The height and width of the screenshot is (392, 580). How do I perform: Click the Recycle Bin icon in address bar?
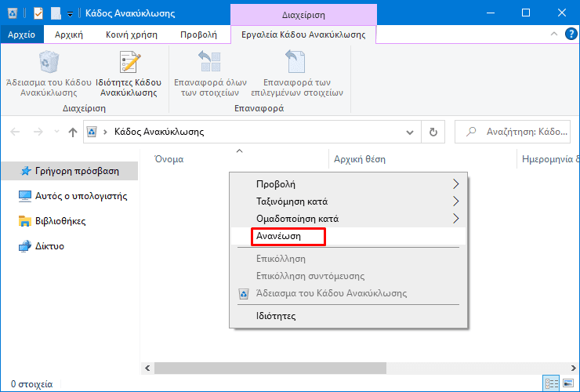pyautogui.click(x=92, y=132)
